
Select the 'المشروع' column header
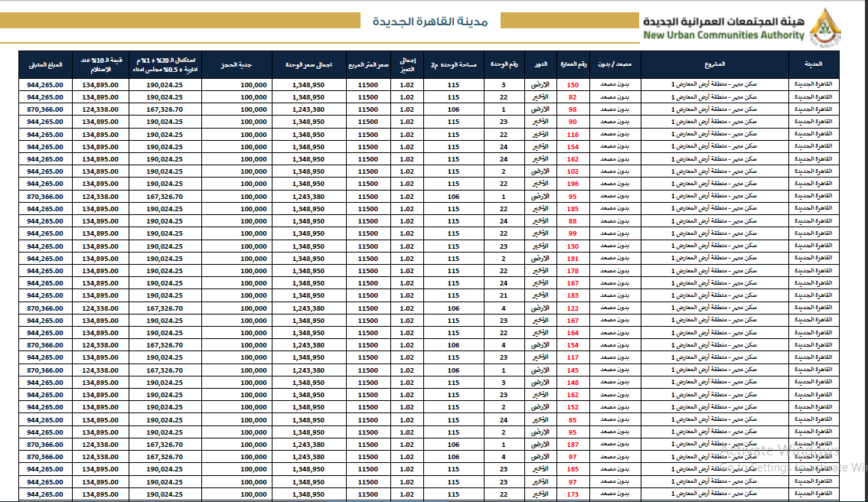tap(715, 64)
